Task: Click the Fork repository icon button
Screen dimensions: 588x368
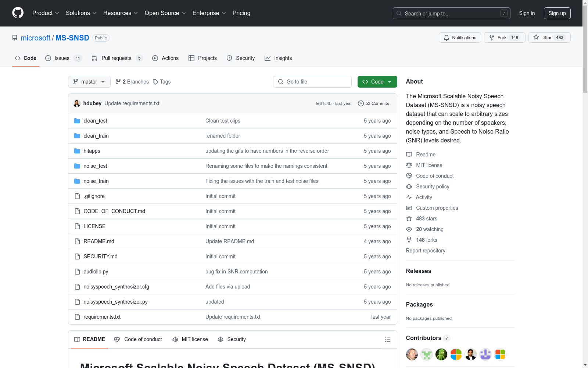Action: click(x=505, y=38)
